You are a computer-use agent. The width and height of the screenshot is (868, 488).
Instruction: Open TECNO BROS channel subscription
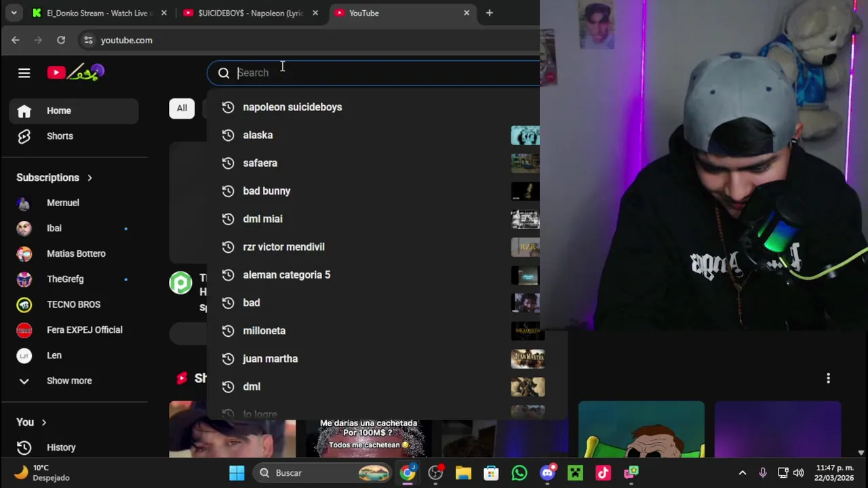click(x=74, y=304)
